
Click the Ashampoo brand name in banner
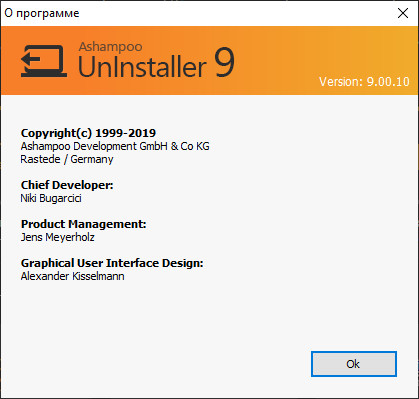(110, 47)
